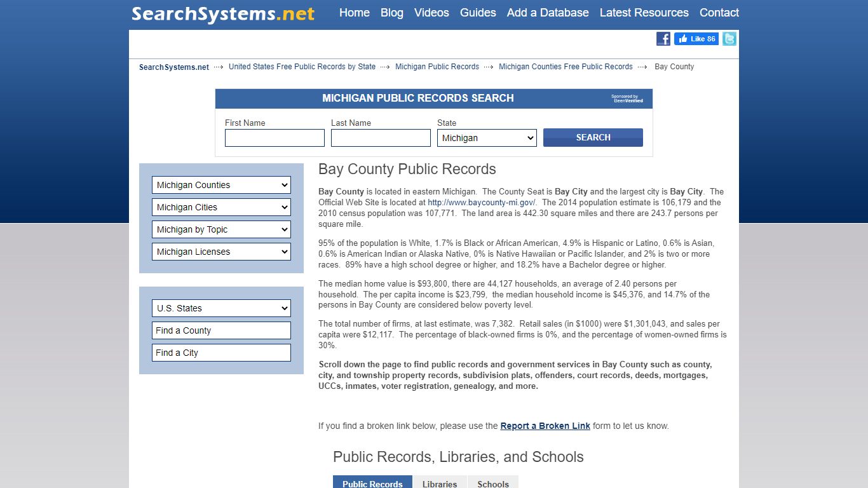This screenshot has height=488, width=868.
Task: Expand the Michigan Licenses dropdown
Action: (221, 252)
